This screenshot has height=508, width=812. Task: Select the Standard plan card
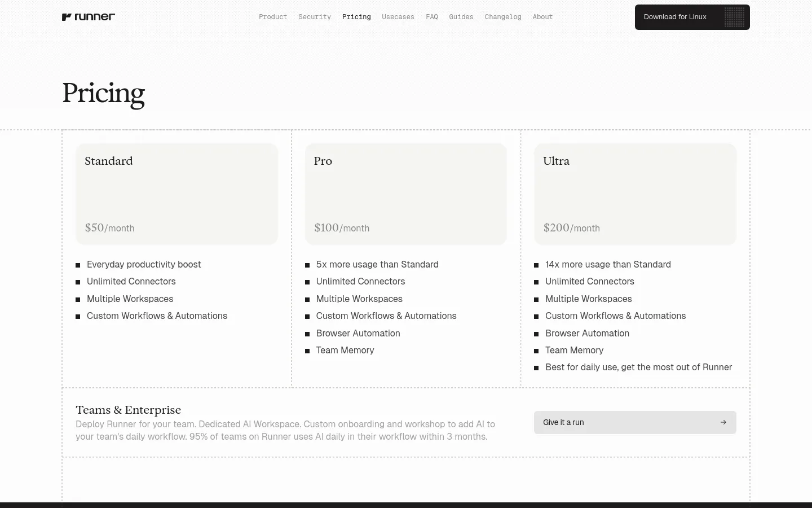176,194
